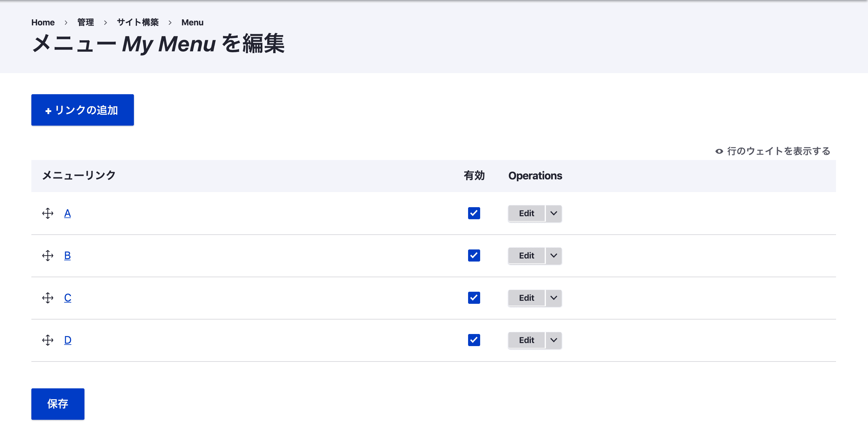Click the drag handle for row C

point(48,298)
